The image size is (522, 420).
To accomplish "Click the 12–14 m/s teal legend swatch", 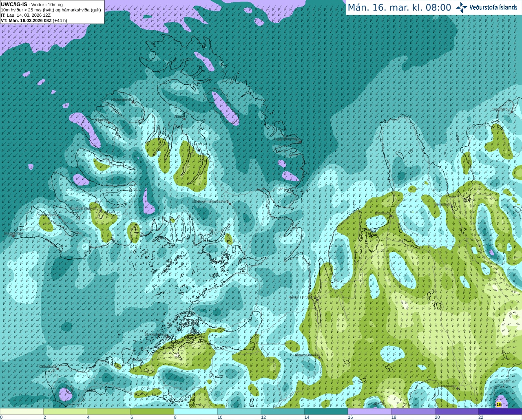I will tap(283, 411).
